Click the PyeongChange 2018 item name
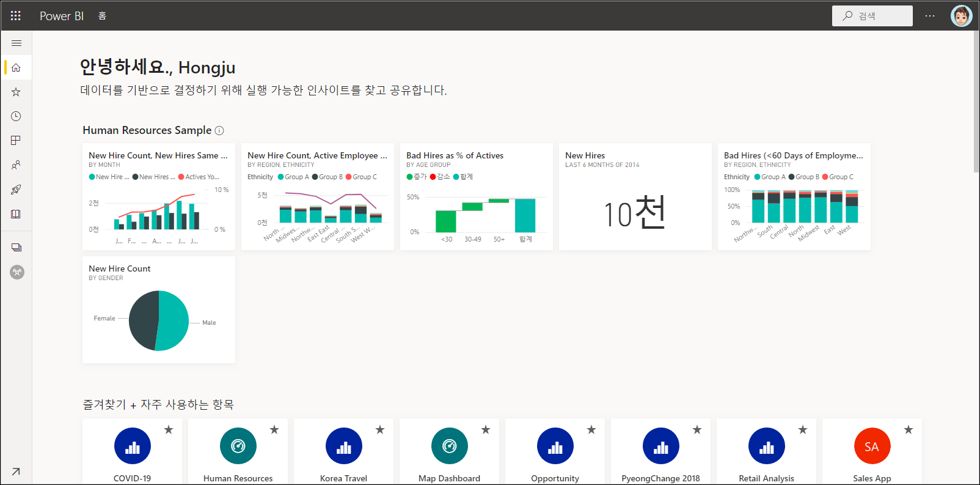The image size is (980, 485). [x=661, y=478]
